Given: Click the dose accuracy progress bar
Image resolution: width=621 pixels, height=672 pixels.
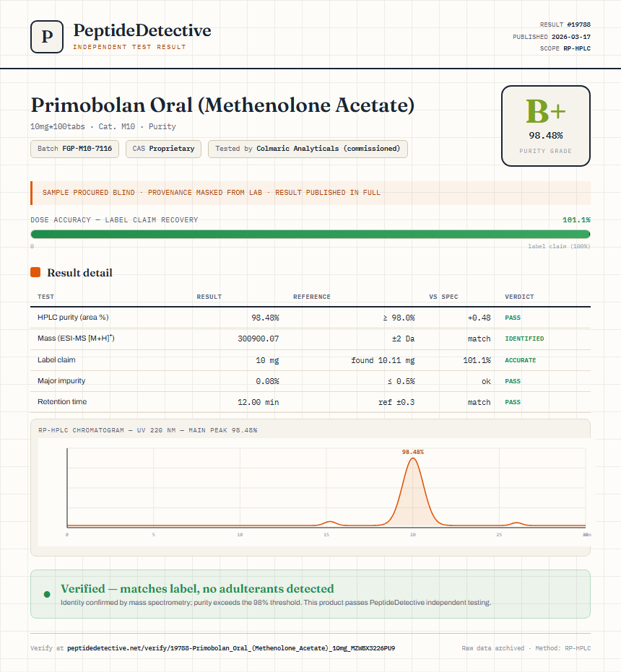Looking at the screenshot, I should click(x=310, y=234).
